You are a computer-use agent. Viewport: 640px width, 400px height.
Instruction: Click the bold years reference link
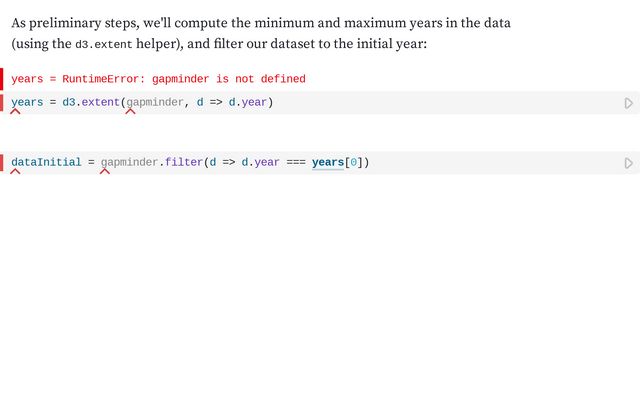[x=327, y=162]
